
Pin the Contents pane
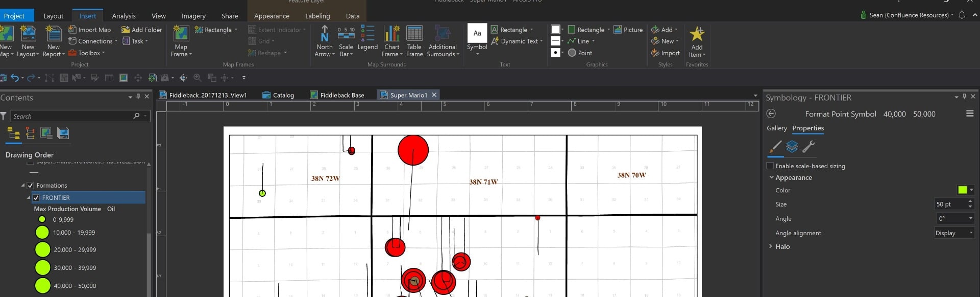pos(138,96)
